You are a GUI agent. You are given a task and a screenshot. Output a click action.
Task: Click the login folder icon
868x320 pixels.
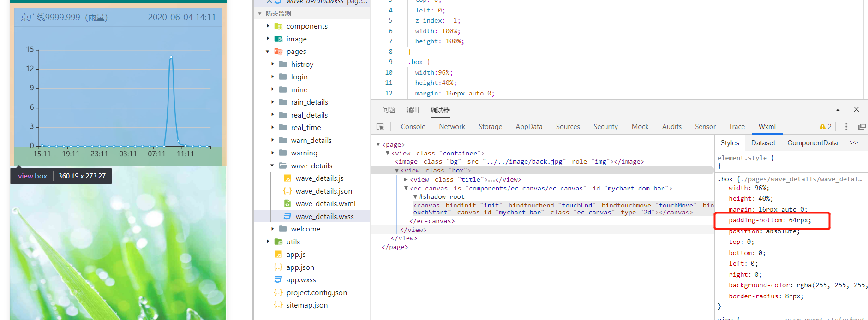283,77
